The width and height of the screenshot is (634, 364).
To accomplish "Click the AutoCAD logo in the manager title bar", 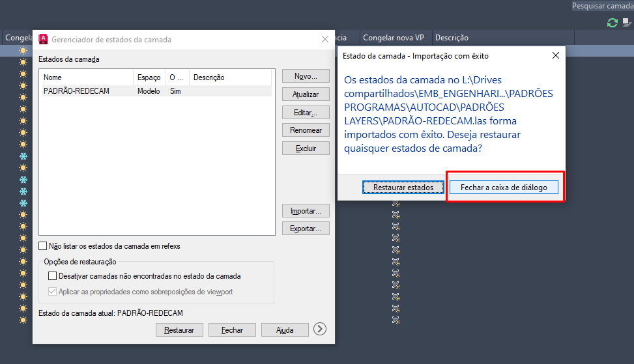I will click(44, 39).
